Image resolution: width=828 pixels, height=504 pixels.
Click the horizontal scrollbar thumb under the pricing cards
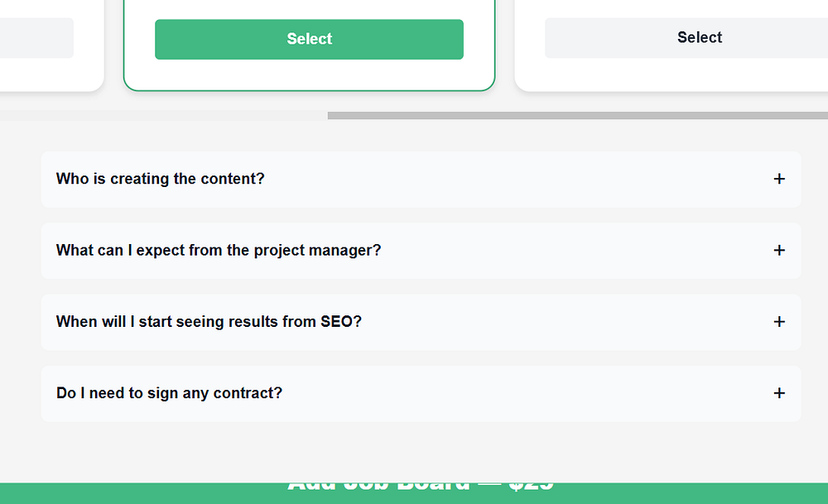[577, 116]
